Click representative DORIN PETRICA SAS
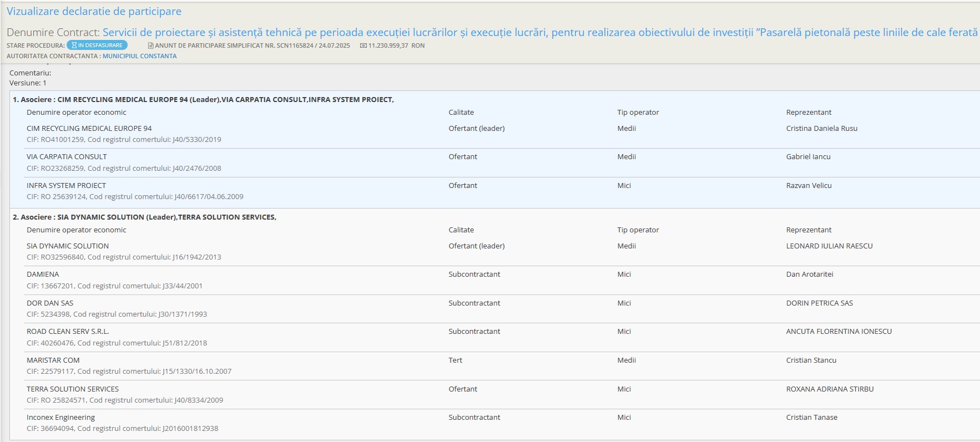 point(820,303)
